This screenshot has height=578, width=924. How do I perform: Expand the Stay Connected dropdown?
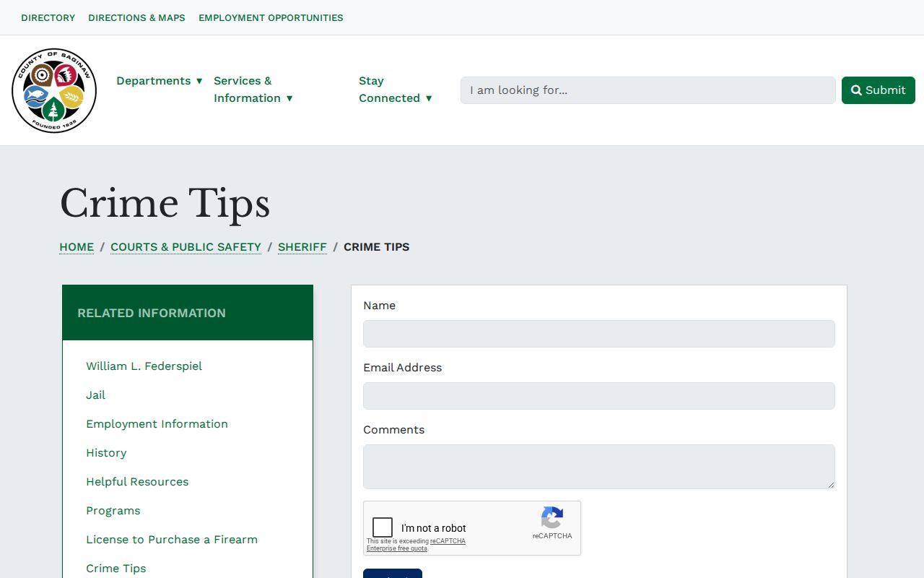(396, 90)
